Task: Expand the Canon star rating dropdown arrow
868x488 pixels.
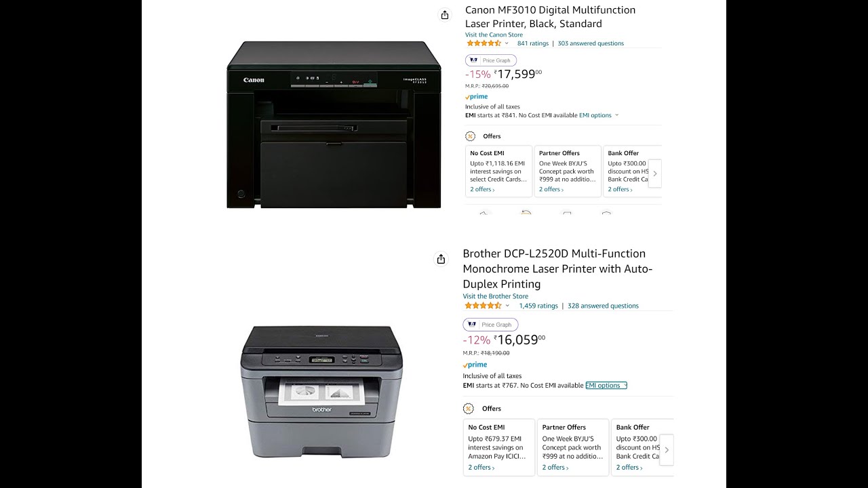Action: 507,43
